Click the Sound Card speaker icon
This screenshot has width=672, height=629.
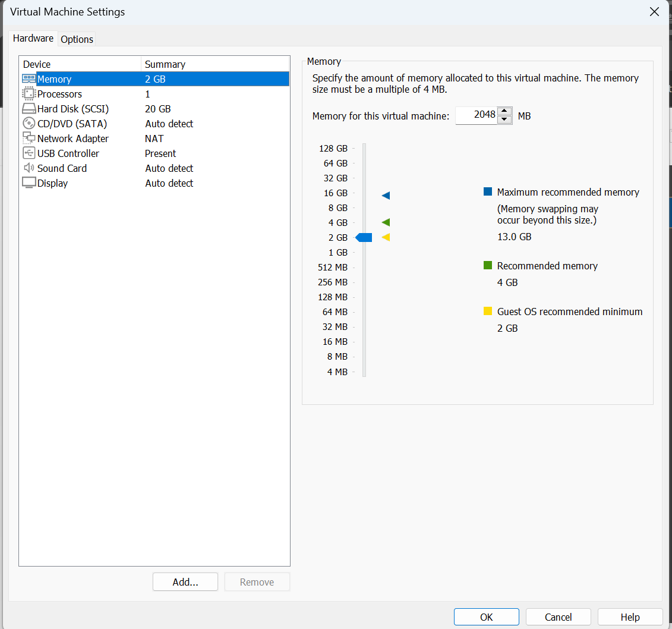pos(29,168)
